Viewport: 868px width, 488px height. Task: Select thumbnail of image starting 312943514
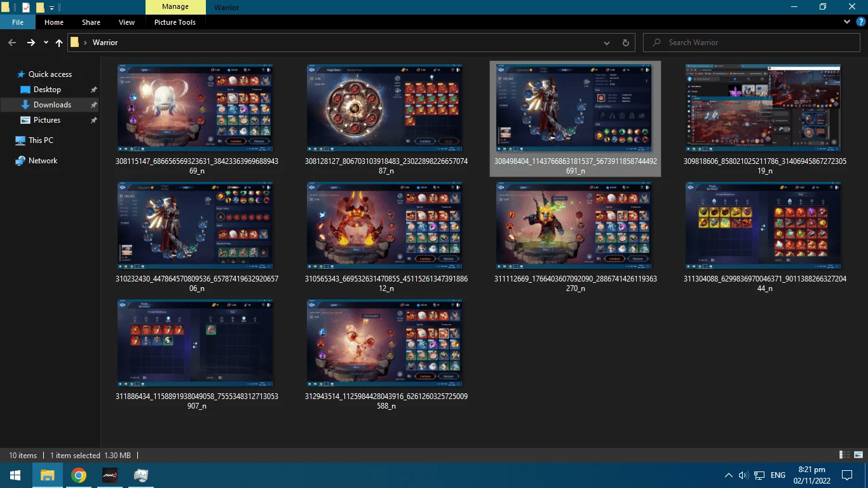384,343
